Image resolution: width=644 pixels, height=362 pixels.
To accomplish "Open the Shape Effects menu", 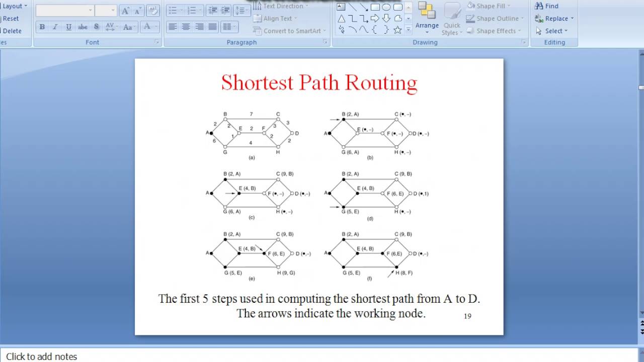I will [x=494, y=31].
